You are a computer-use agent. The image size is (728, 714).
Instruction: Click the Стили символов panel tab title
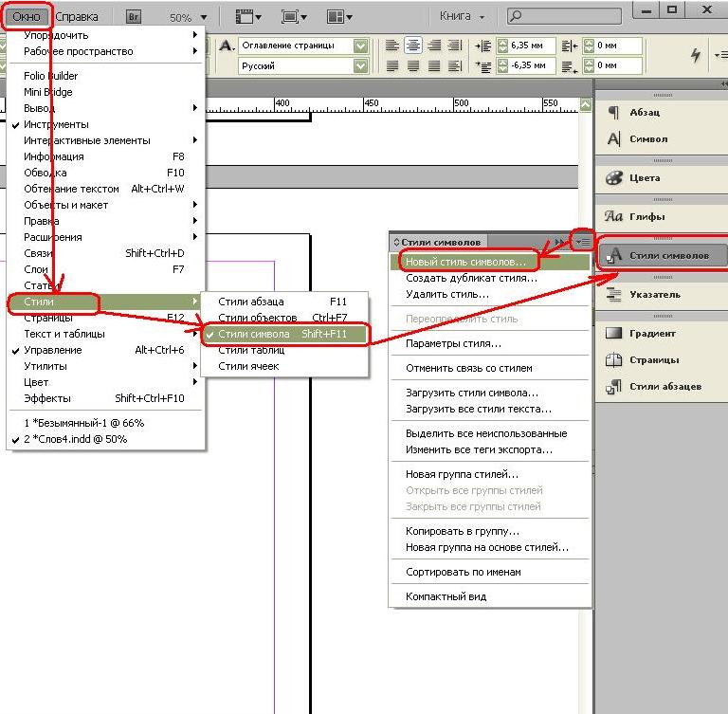click(x=441, y=243)
